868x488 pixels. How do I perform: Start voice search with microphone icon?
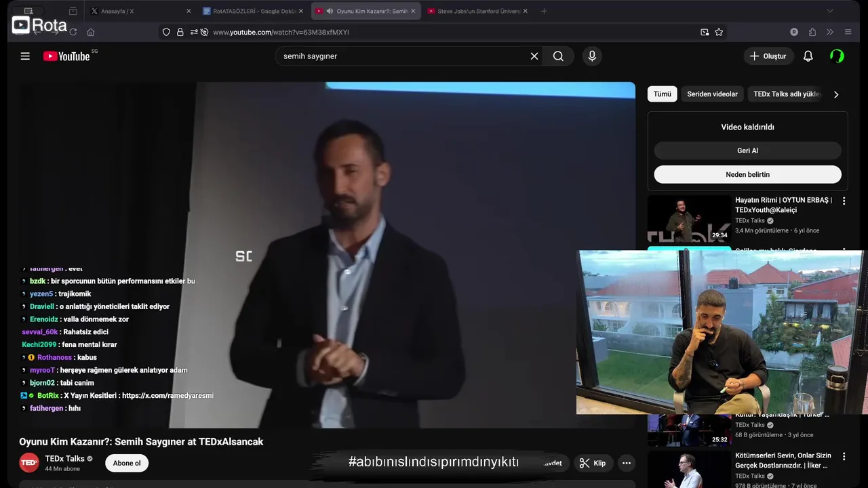(x=592, y=56)
